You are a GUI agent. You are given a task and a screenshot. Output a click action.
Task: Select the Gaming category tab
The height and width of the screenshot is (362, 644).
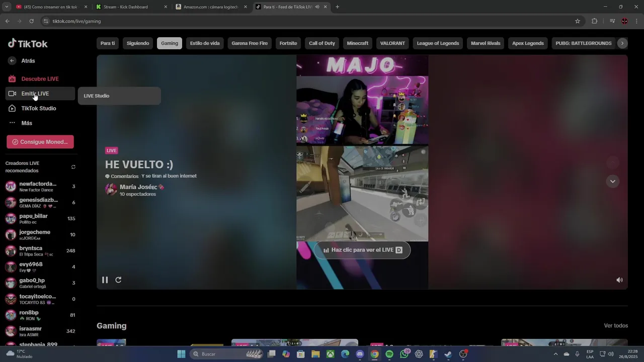pos(170,43)
